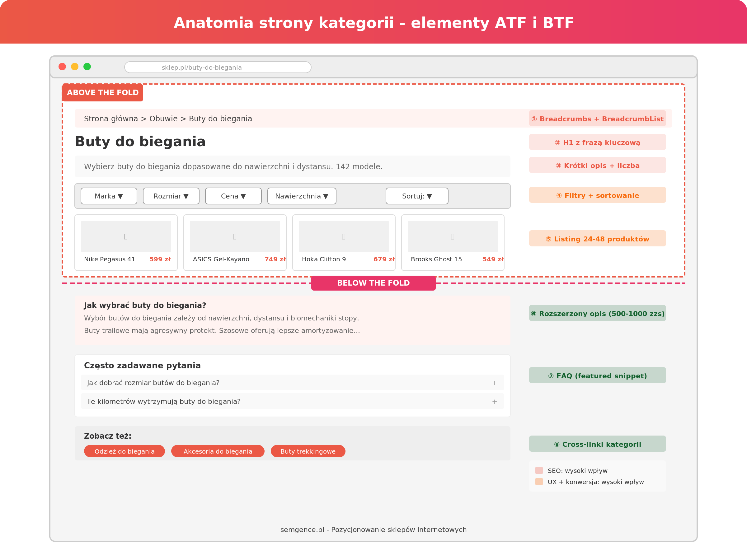747x560 pixels.
Task: Click the '679 zł' price
Action: point(384,259)
